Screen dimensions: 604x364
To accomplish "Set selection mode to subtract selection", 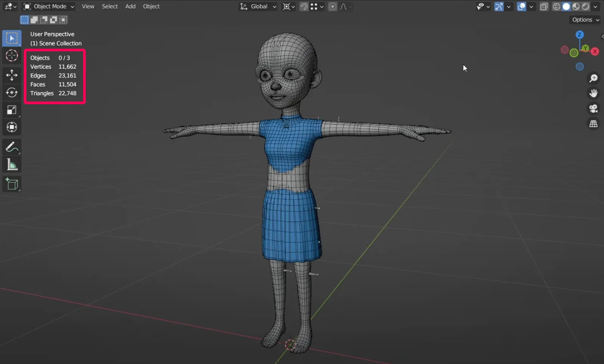I will pyautogui.click(x=44, y=20).
